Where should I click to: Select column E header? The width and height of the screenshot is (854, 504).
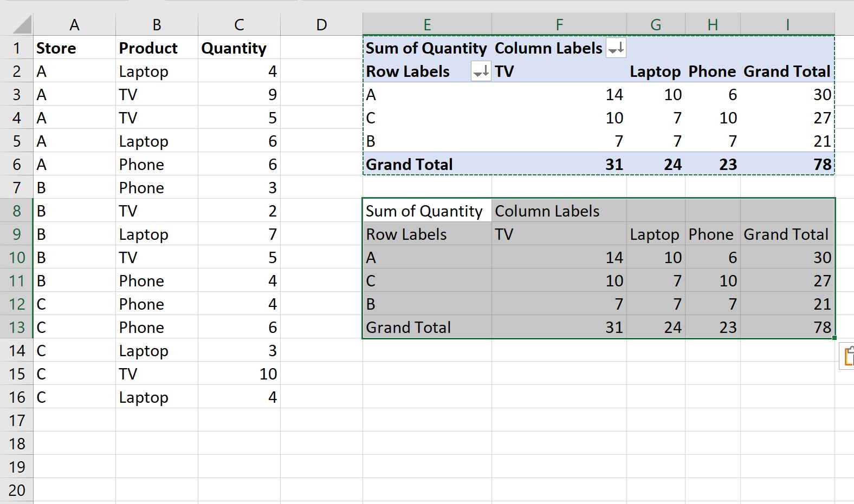[x=427, y=25]
